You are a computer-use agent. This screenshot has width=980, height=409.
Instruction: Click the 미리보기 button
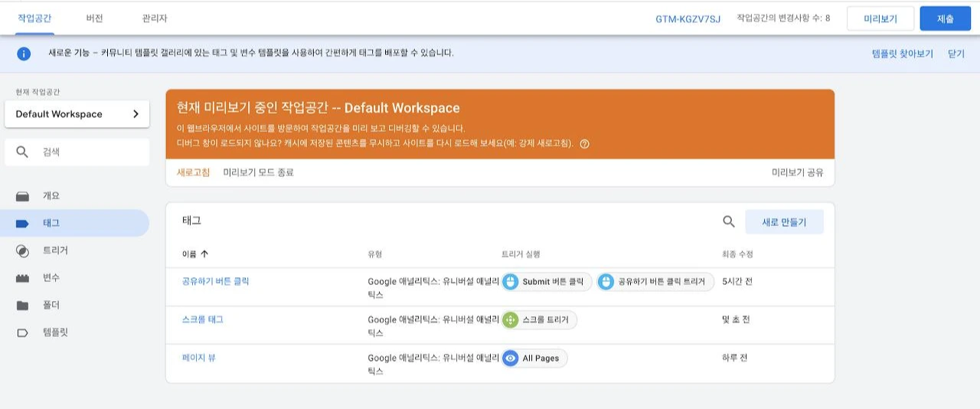[880, 18]
